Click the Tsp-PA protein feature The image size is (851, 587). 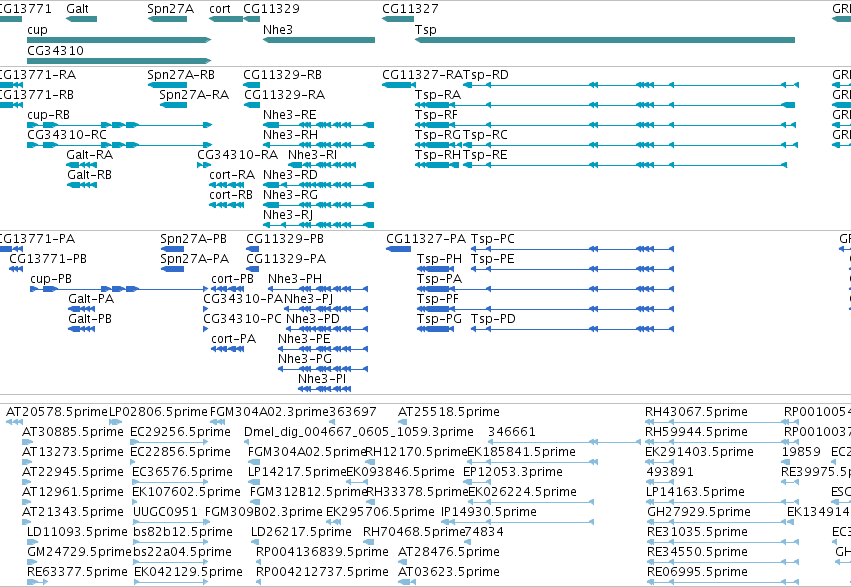545,289
